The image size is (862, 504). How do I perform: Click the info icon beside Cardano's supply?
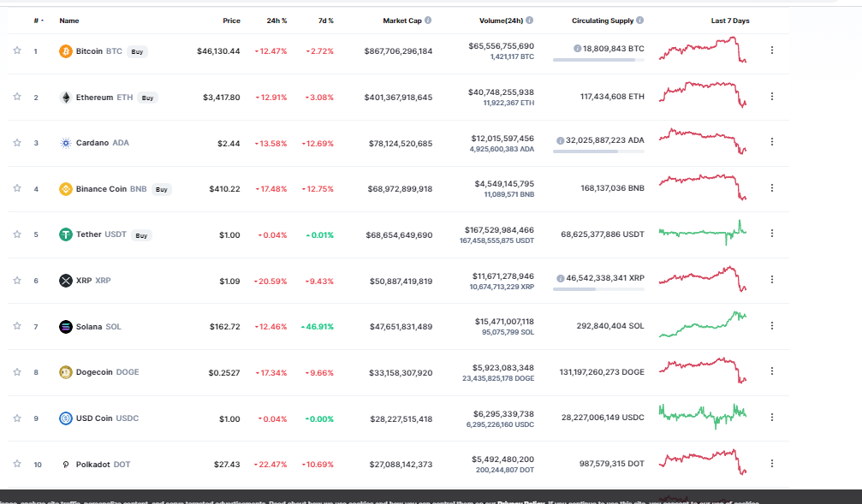pyautogui.click(x=560, y=140)
